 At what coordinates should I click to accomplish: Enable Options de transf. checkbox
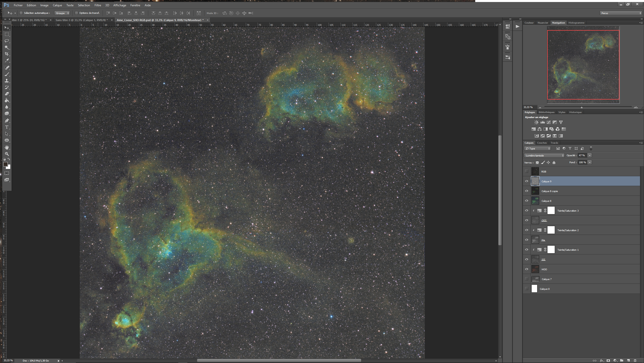point(76,13)
